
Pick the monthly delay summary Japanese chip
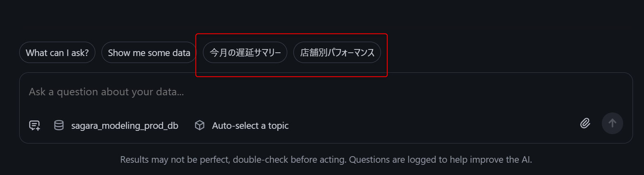pos(245,53)
